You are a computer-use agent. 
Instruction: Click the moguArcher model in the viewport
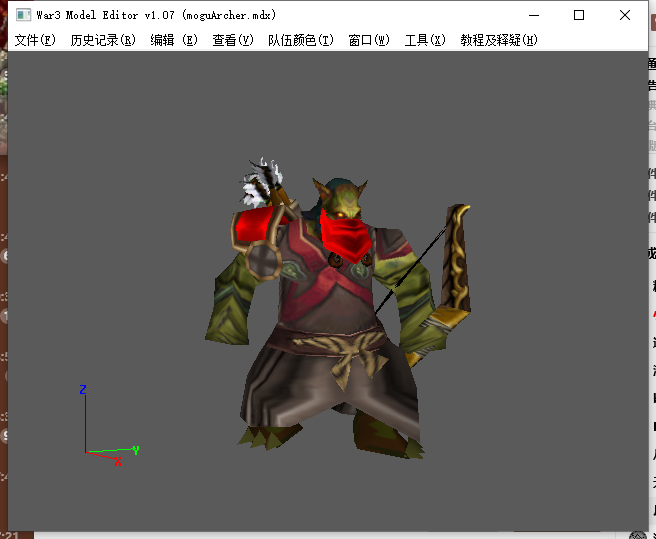point(338,308)
